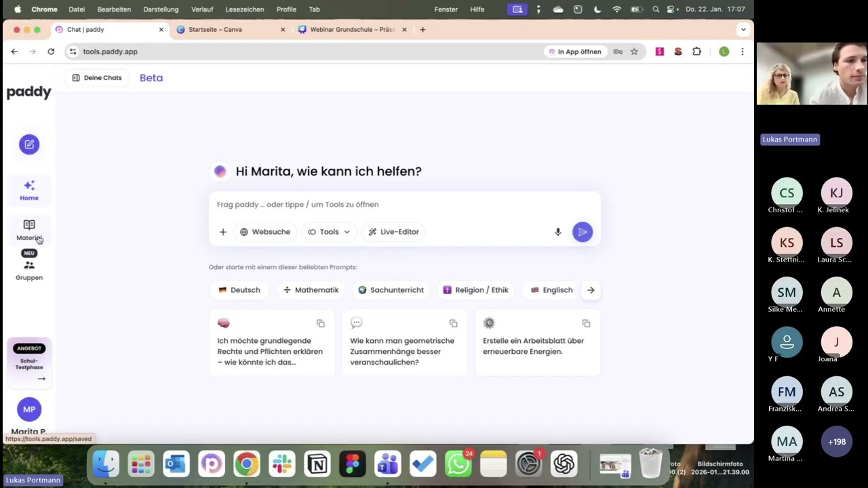Open the green L Chrome profile icon
This screenshot has width=868, height=488.
tap(724, 52)
